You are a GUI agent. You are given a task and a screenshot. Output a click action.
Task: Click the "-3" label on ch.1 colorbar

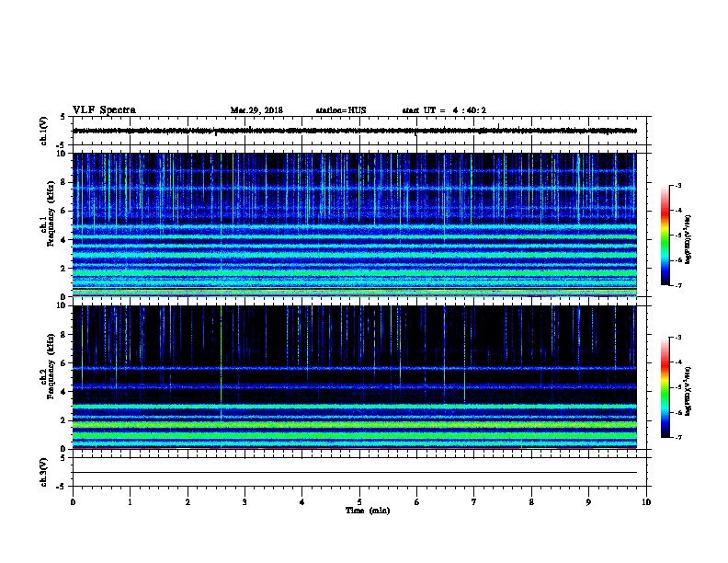[677, 185]
